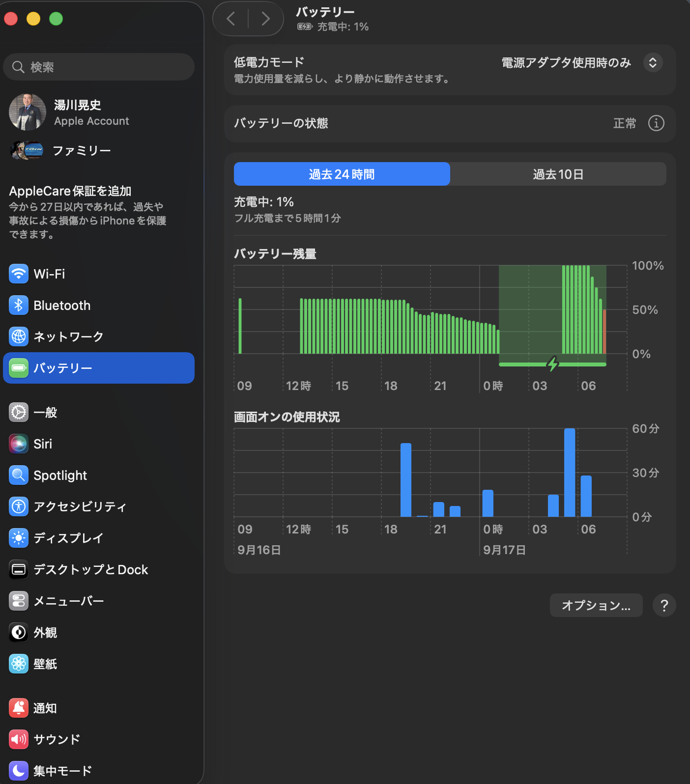The width and height of the screenshot is (690, 784).
Task: Open 通知 bell icon settings
Action: click(x=19, y=708)
